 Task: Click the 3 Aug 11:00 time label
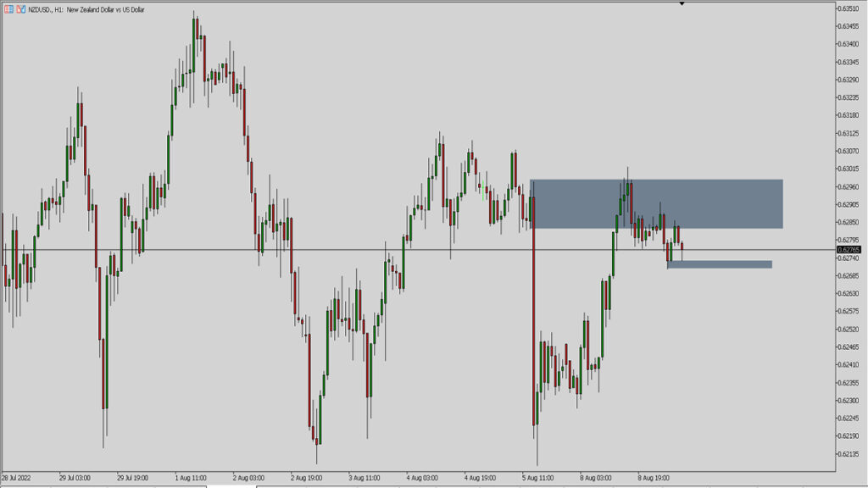click(x=364, y=477)
